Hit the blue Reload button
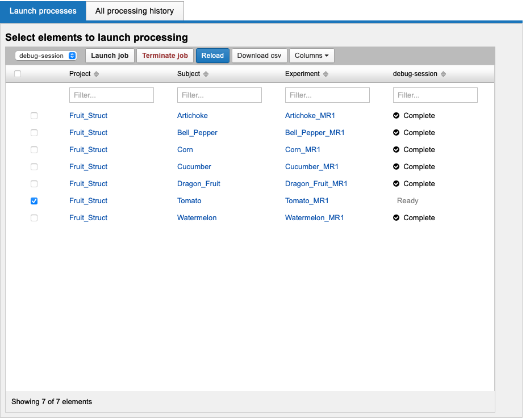This screenshot has height=420, width=526. click(x=212, y=56)
